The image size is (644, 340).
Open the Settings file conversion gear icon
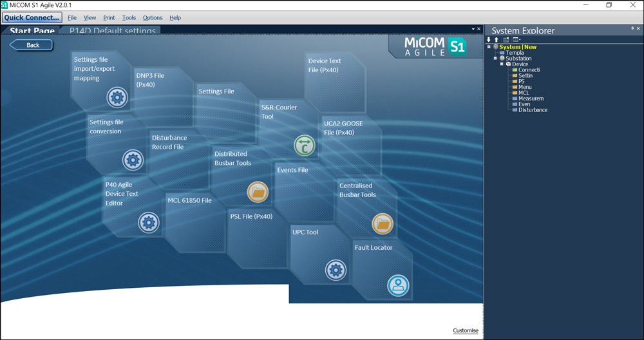[x=133, y=160]
